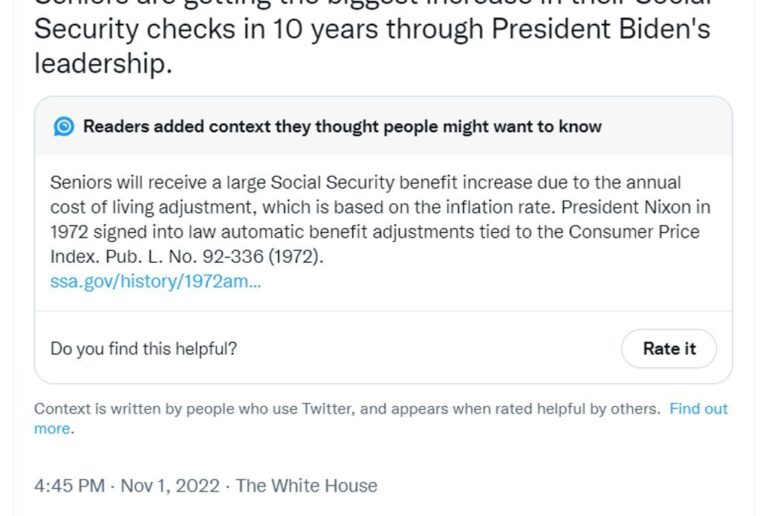Click the Consumer Price text in note
The image size is (780, 516).
(634, 232)
